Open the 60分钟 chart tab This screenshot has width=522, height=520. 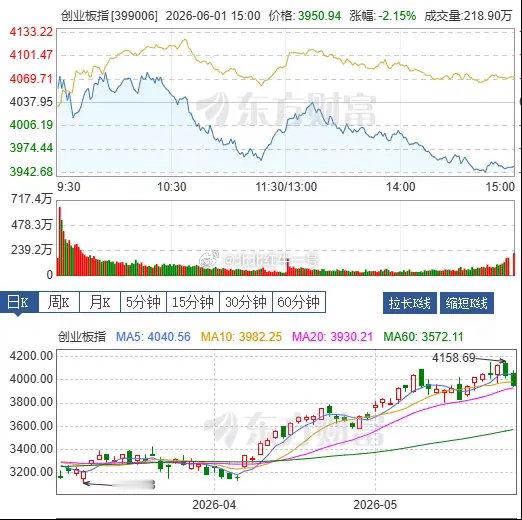299,302
